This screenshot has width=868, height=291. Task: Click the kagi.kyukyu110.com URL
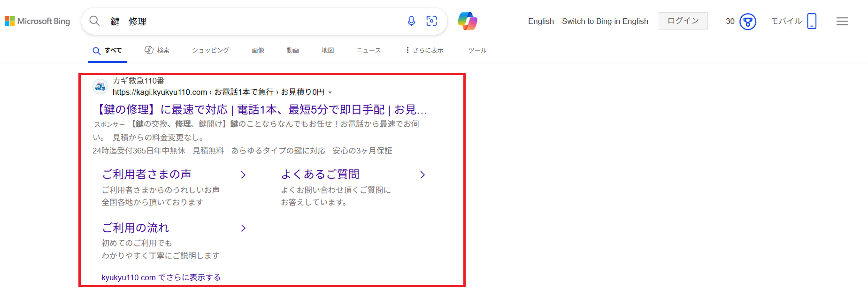pyautogui.click(x=160, y=92)
